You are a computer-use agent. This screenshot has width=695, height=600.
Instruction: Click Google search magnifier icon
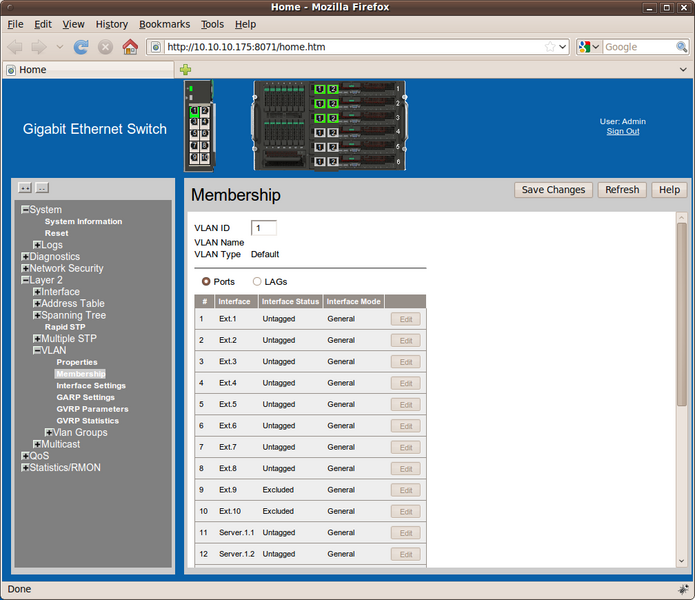click(x=681, y=47)
